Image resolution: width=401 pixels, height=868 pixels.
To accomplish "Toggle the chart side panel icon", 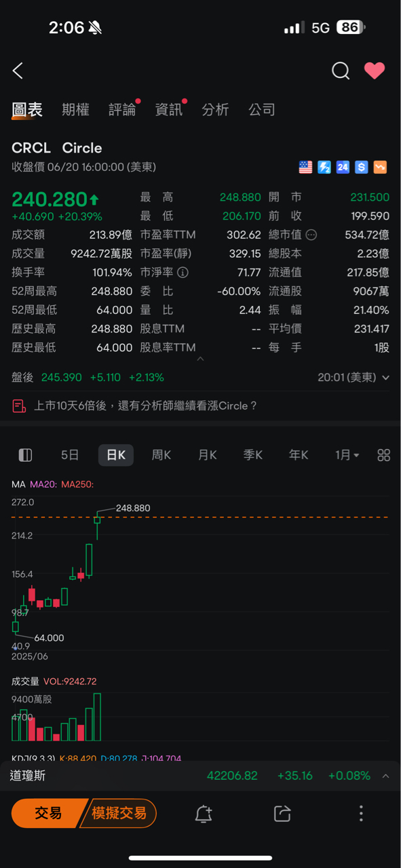I will click(26, 455).
